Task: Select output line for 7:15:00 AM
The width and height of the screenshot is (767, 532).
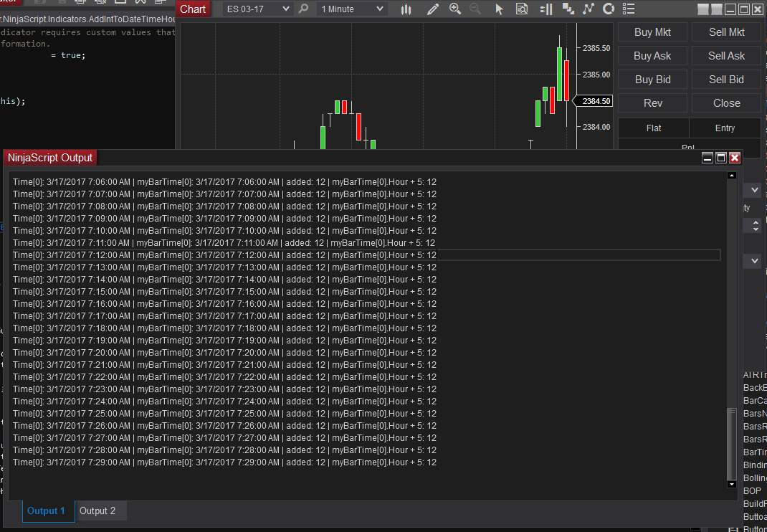Action: point(224,292)
